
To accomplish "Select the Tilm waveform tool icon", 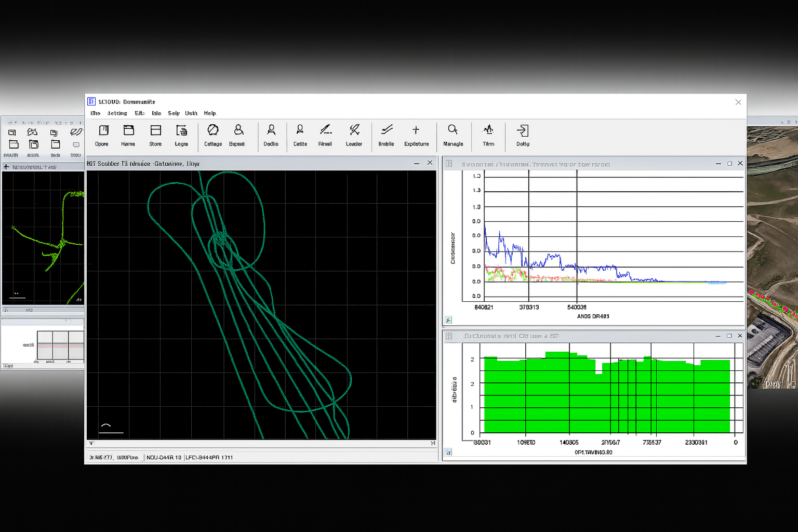I will coord(488,135).
